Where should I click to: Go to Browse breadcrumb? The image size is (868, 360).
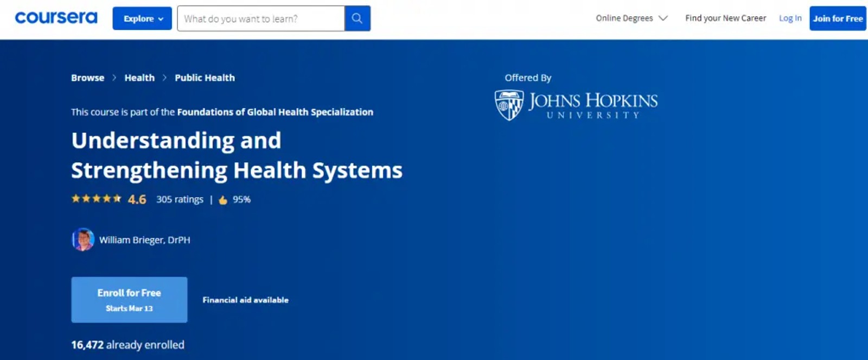point(87,78)
